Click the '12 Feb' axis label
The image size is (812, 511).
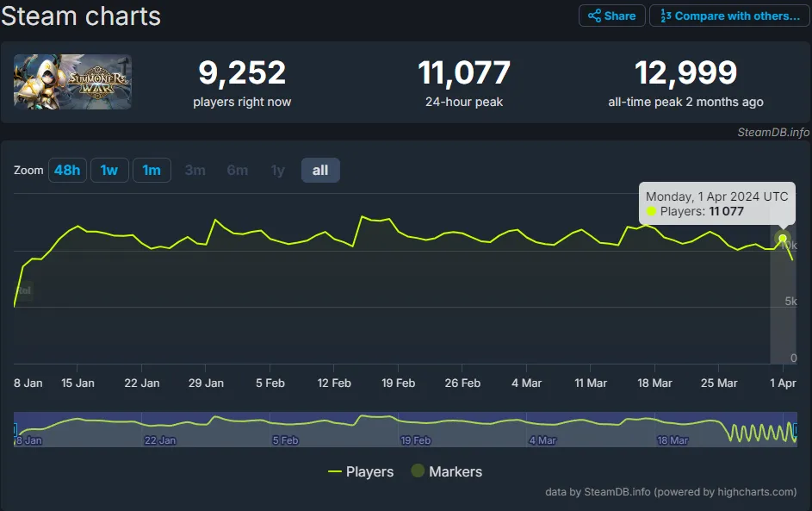pos(334,383)
